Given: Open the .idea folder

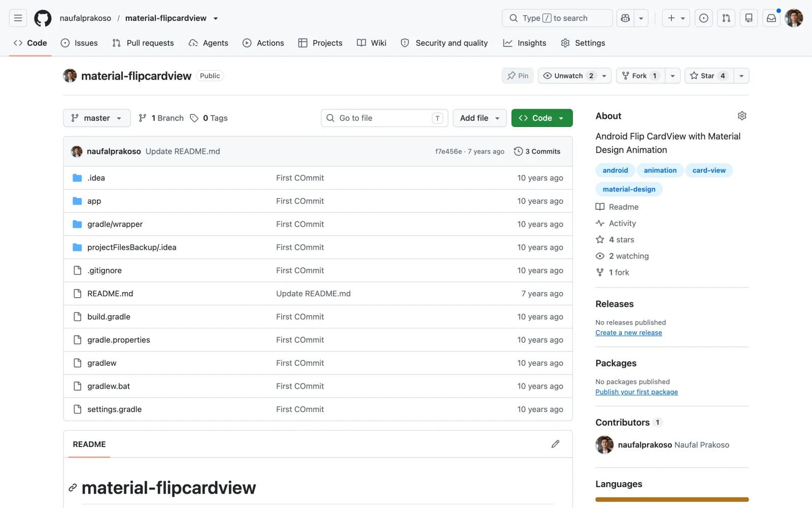Looking at the screenshot, I should point(96,178).
